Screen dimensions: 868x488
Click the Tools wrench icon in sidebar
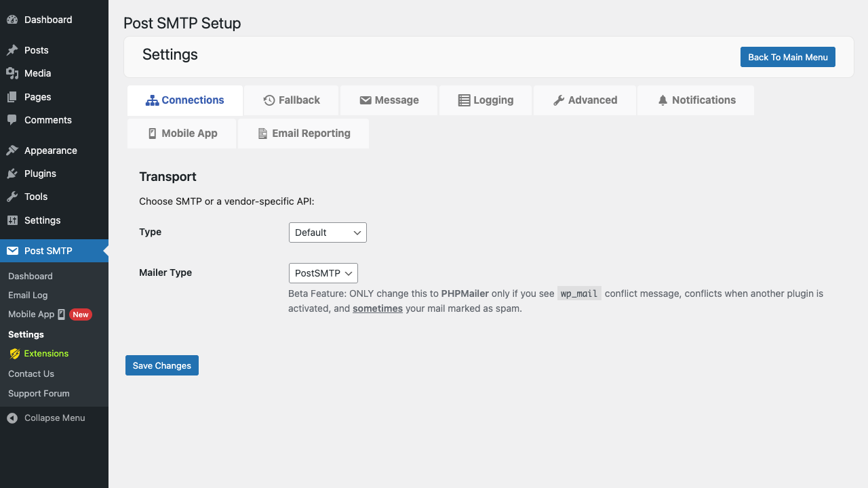(x=12, y=197)
